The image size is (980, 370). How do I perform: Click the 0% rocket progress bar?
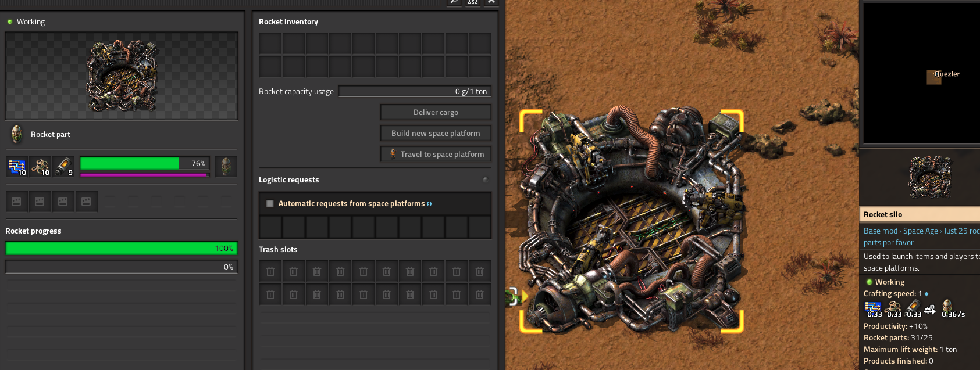click(x=122, y=267)
